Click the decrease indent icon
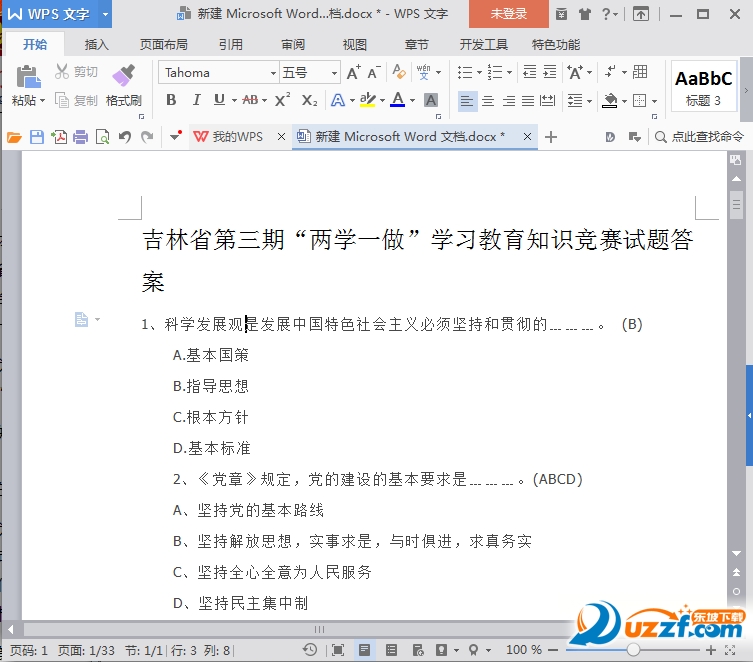The image size is (753, 662). point(529,72)
